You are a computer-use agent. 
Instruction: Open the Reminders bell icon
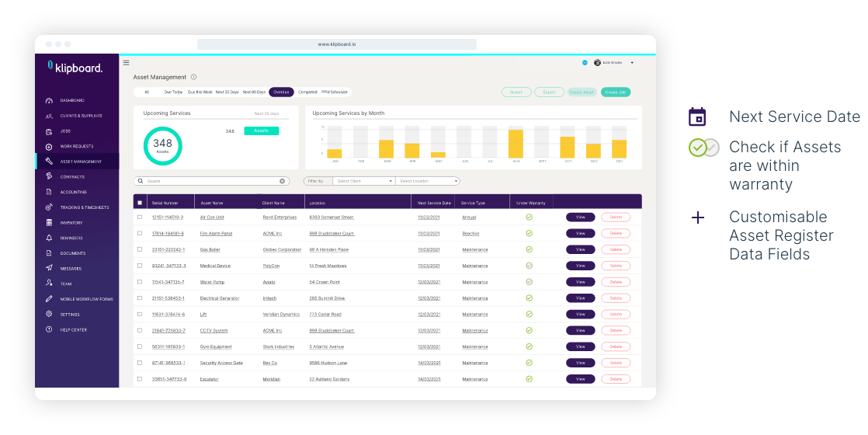pyautogui.click(x=49, y=238)
